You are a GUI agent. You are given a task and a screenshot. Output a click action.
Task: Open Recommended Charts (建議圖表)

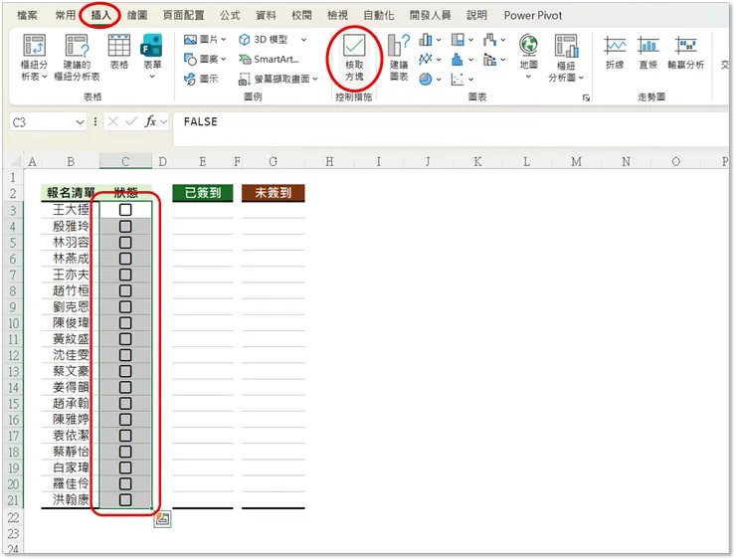point(399,57)
